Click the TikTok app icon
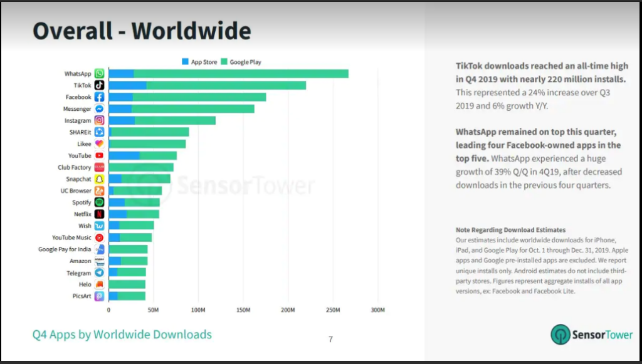 [x=99, y=85]
